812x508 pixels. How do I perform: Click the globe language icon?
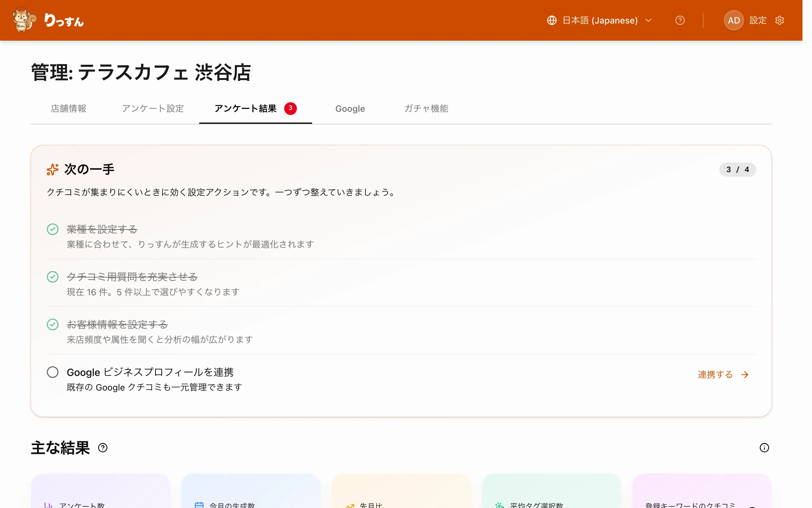(x=552, y=21)
